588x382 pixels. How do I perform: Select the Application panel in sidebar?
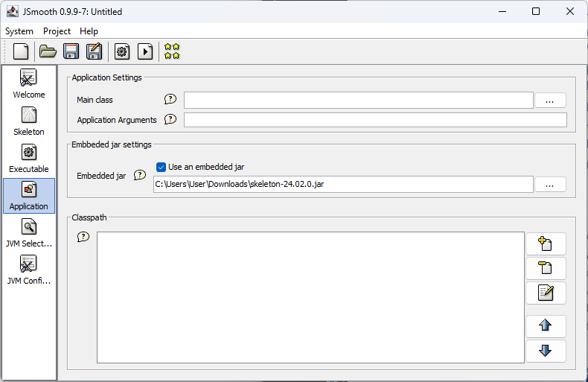pos(29,196)
